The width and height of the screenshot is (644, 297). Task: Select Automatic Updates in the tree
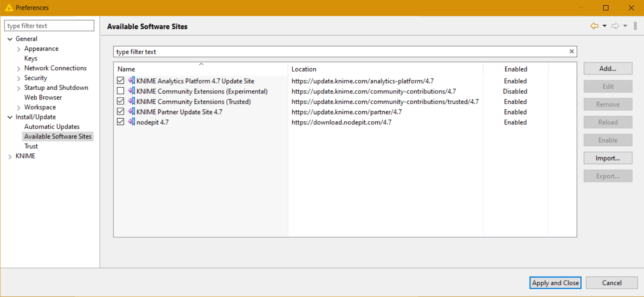click(x=52, y=127)
